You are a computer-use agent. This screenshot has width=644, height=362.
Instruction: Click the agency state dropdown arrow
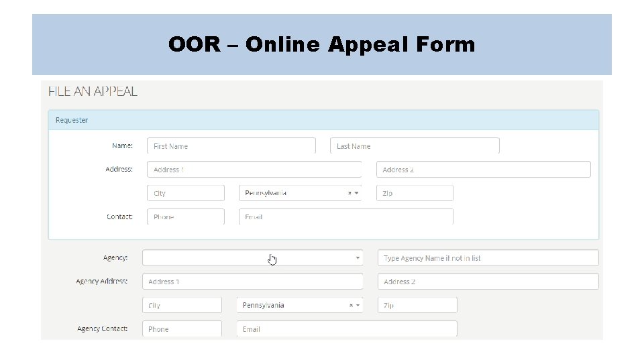click(358, 305)
